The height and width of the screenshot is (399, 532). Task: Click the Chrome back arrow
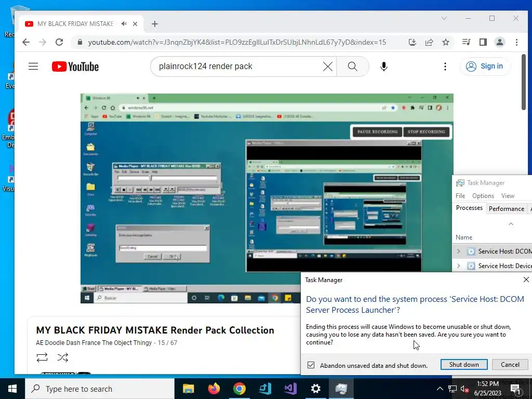tap(26, 42)
